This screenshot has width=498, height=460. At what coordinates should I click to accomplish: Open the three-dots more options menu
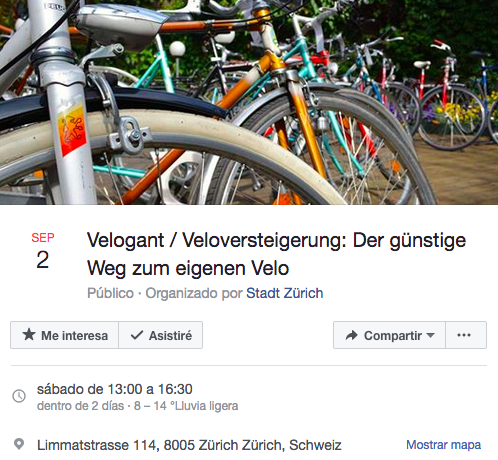(466, 335)
